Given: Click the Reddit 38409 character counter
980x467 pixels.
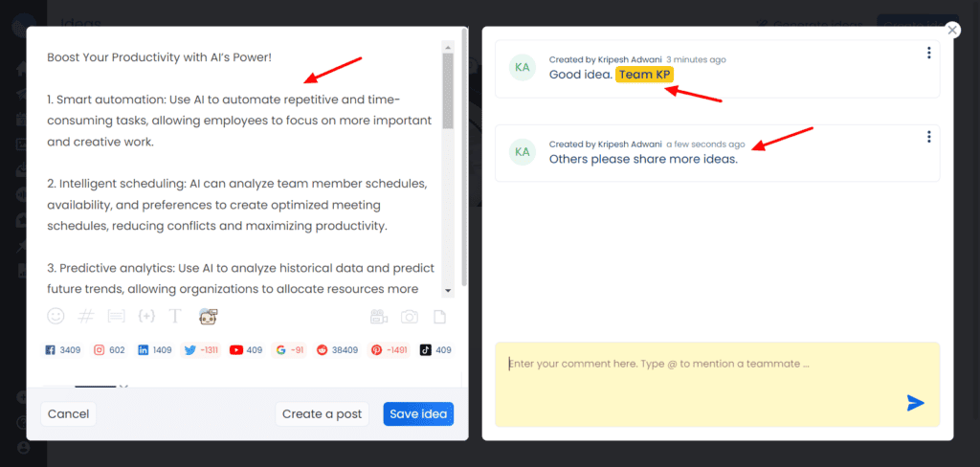Looking at the screenshot, I should pyautogui.click(x=335, y=350).
